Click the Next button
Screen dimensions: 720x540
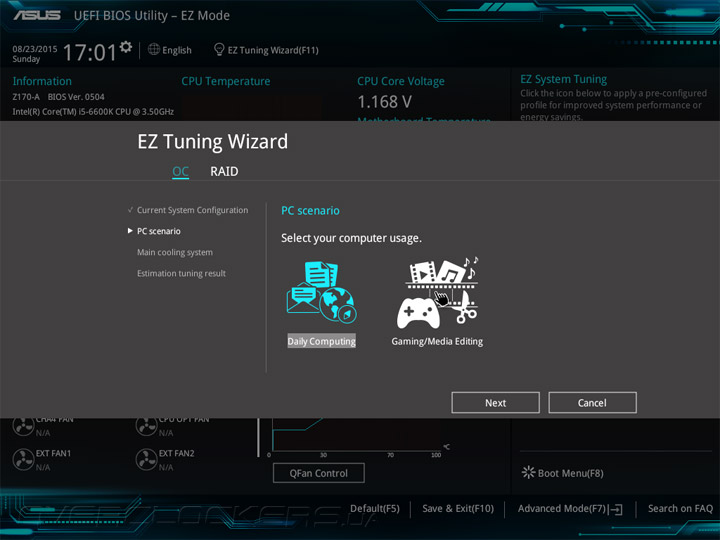click(x=495, y=403)
